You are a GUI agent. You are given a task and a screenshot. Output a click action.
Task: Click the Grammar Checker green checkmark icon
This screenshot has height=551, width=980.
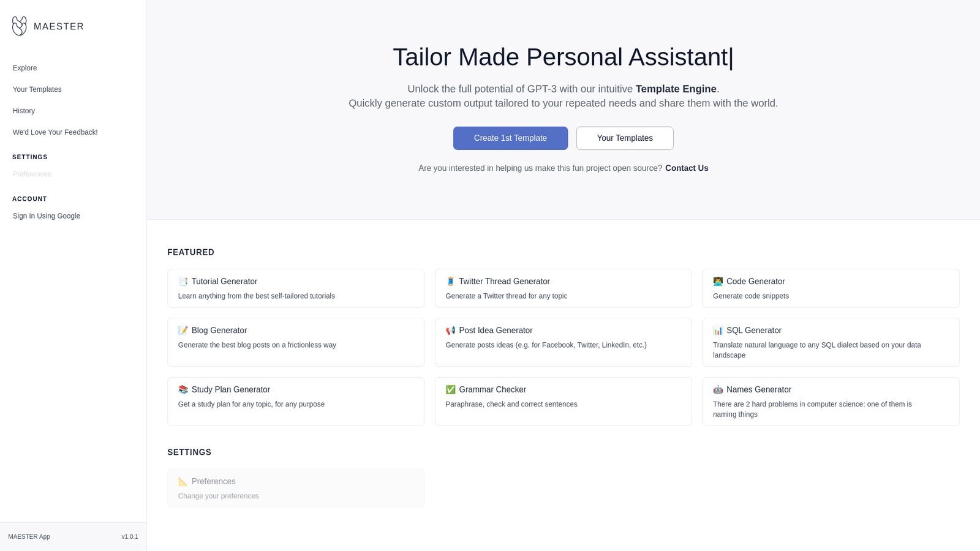point(450,390)
